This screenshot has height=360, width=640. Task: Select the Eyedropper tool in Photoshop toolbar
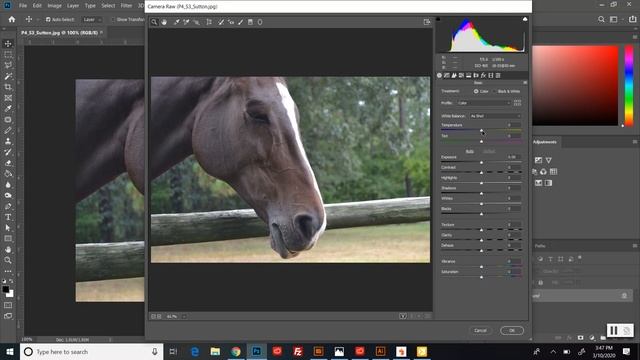click(x=8, y=109)
